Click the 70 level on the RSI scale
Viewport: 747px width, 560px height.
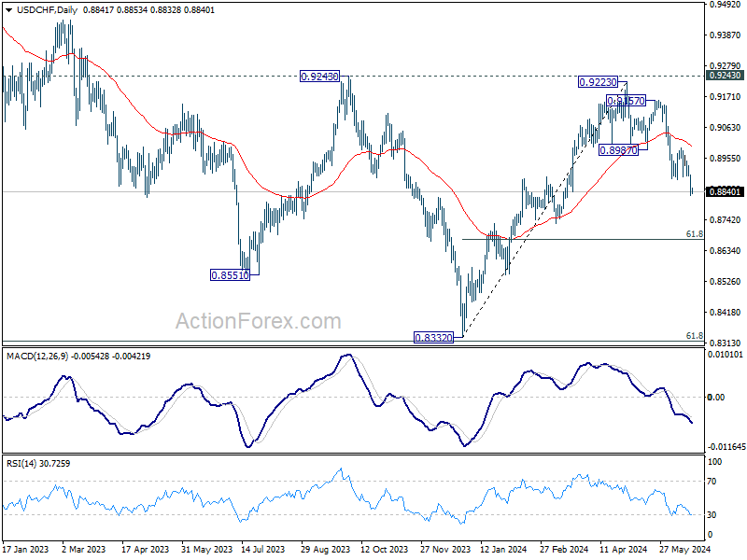coord(712,482)
